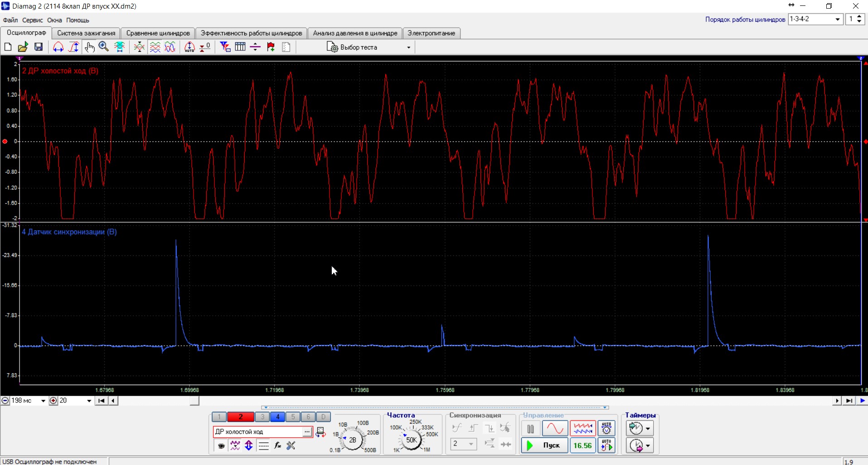The image size is (868, 465).
Task: Click the pause button in Управление
Action: pyautogui.click(x=530, y=429)
